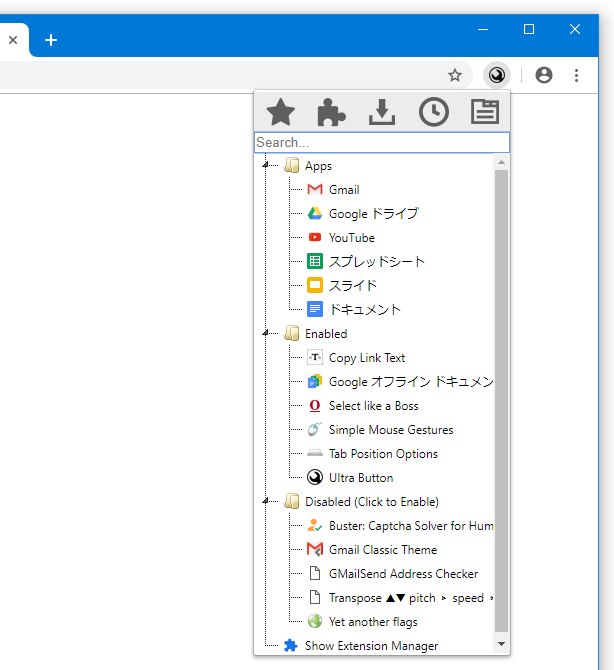Click the Copy Link Text icon

point(315,357)
